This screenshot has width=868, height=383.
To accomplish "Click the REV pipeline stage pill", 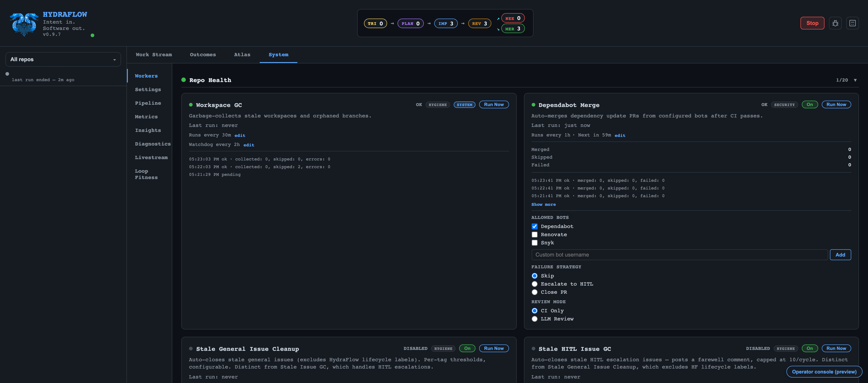I will click(480, 24).
